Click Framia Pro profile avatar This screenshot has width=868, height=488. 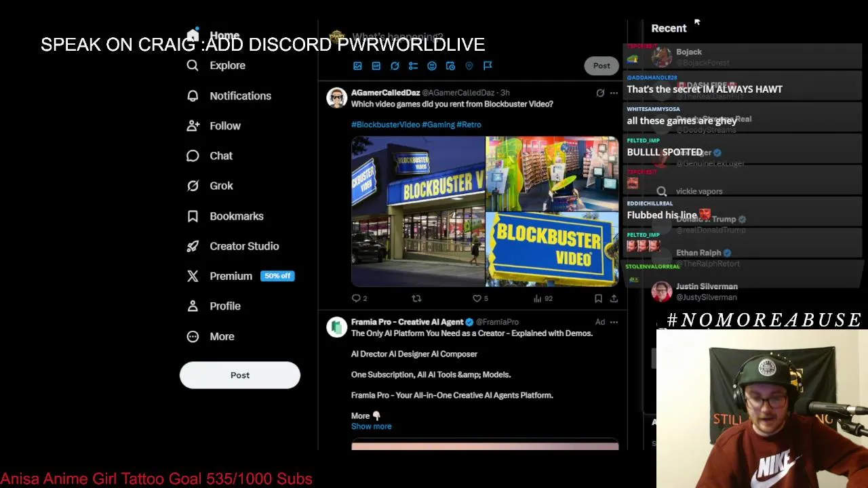coord(336,327)
